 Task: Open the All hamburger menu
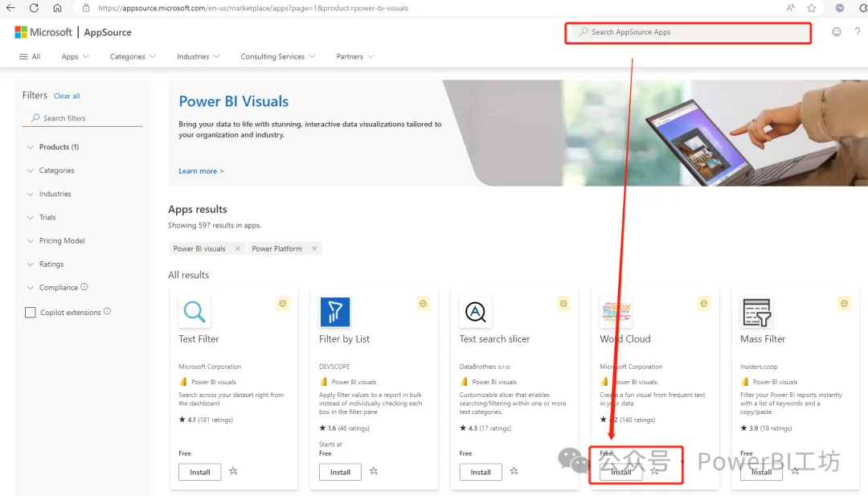[x=30, y=56]
